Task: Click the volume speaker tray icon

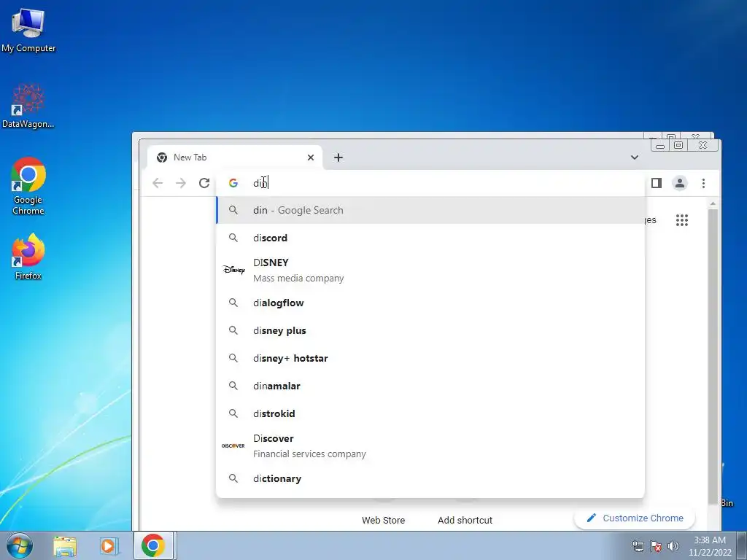Action: [x=673, y=546]
